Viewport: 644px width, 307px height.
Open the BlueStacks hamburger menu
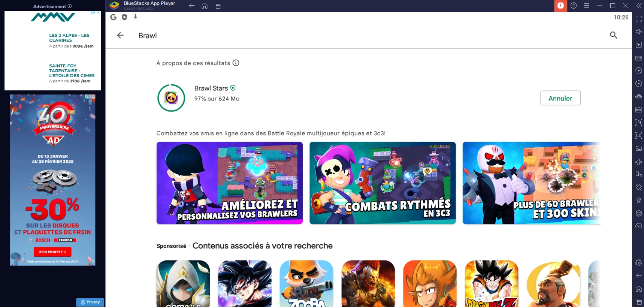coord(587,6)
